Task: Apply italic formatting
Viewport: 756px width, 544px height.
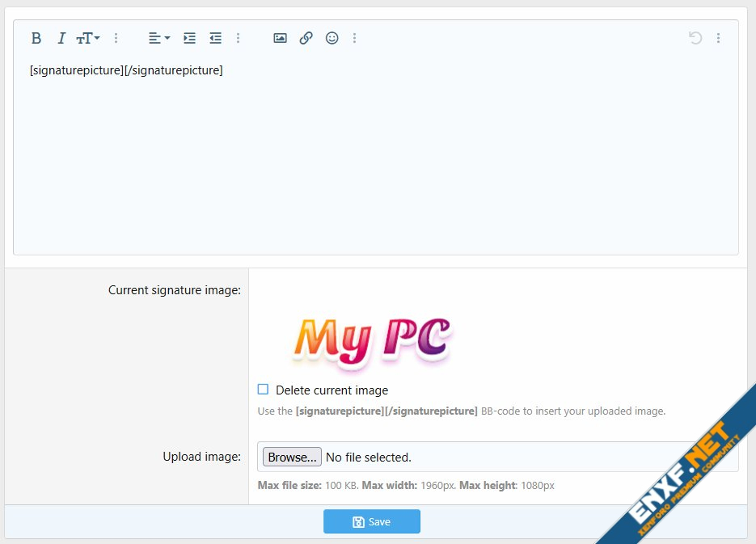Action: [61, 38]
